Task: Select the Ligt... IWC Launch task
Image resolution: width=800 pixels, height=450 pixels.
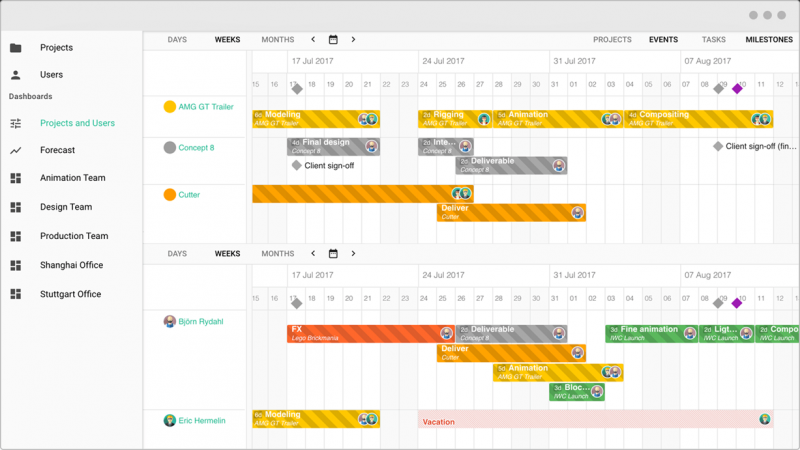Action: coord(727,334)
